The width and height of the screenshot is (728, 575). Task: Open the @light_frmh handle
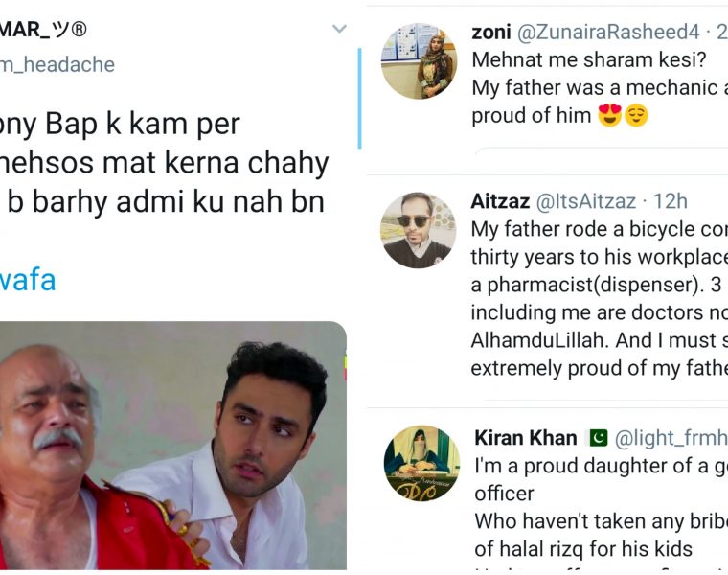[671, 439]
